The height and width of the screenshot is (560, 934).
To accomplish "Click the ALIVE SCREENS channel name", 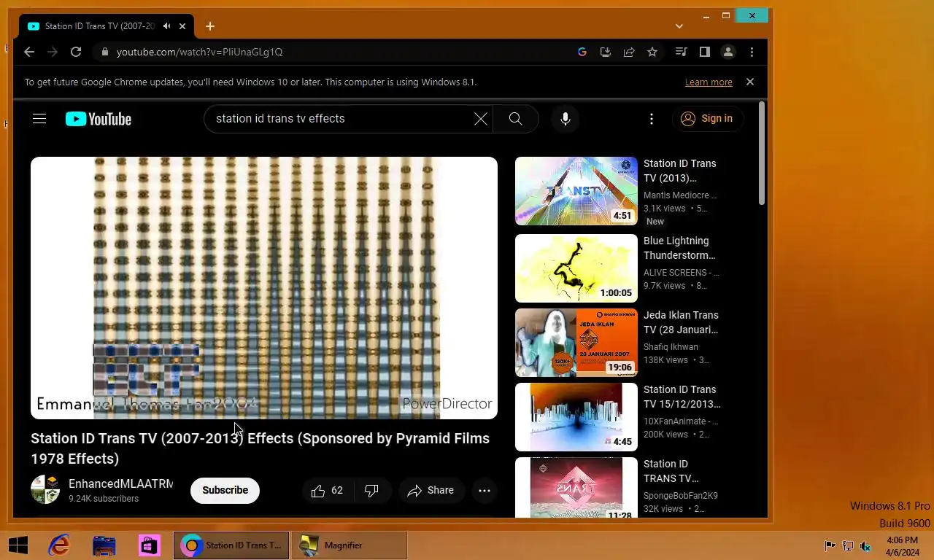I will [682, 273].
